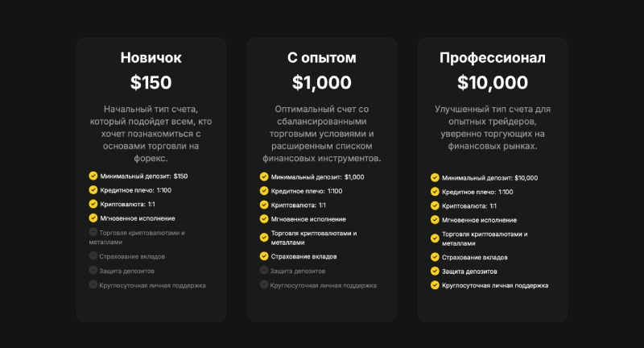Click yellow check next to Новичок Кредитное плечо
644x348 pixels.
[93, 190]
